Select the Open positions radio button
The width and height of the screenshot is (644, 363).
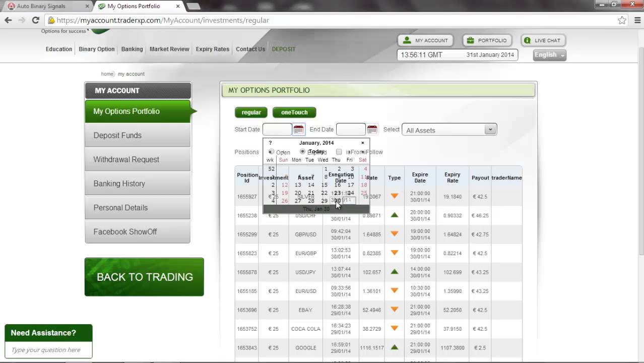pyautogui.click(x=272, y=151)
